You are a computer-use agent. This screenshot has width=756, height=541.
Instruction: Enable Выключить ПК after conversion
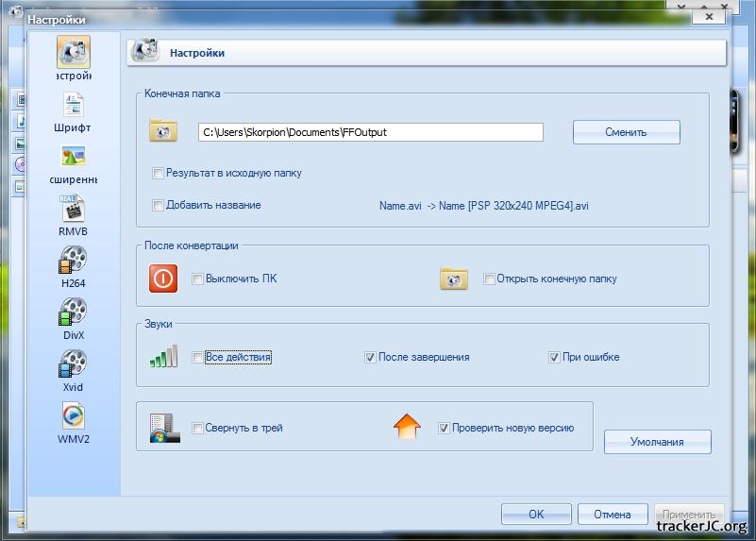point(197,279)
